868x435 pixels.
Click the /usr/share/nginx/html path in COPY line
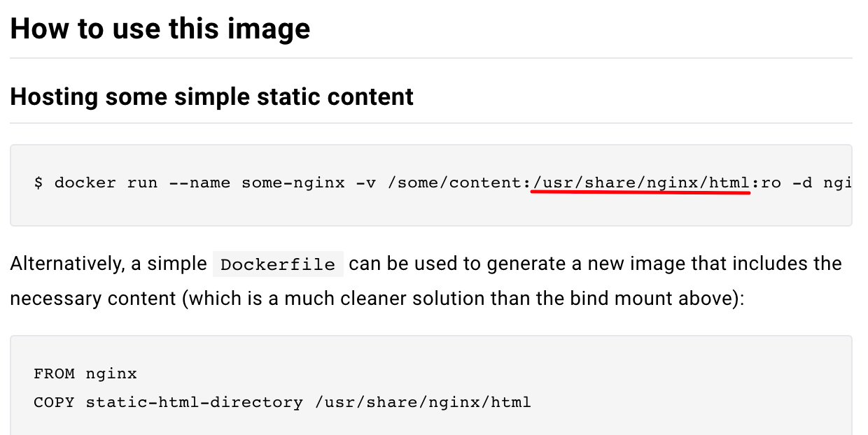point(422,402)
